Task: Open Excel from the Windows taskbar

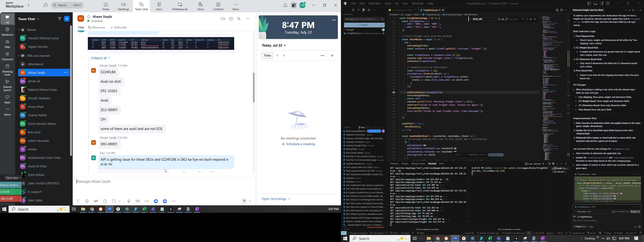Action: pos(144,209)
